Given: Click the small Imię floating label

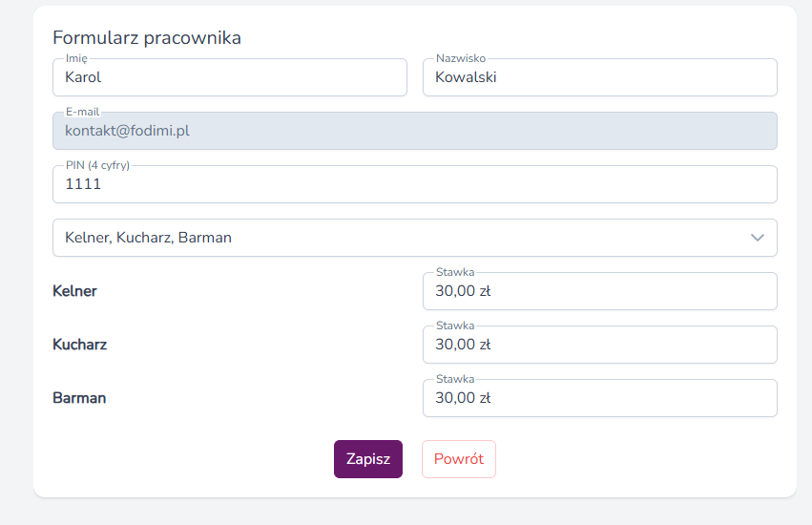Looking at the screenshot, I should tap(76, 58).
